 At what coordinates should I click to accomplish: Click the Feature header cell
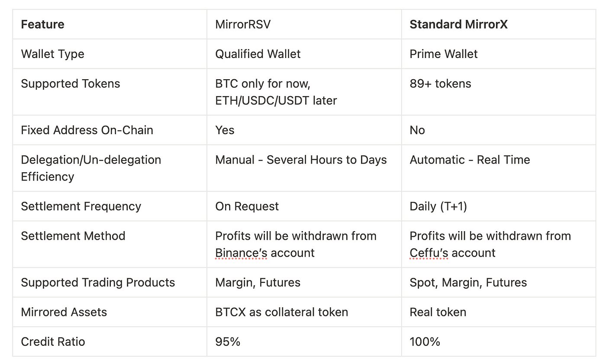pyautogui.click(x=42, y=24)
